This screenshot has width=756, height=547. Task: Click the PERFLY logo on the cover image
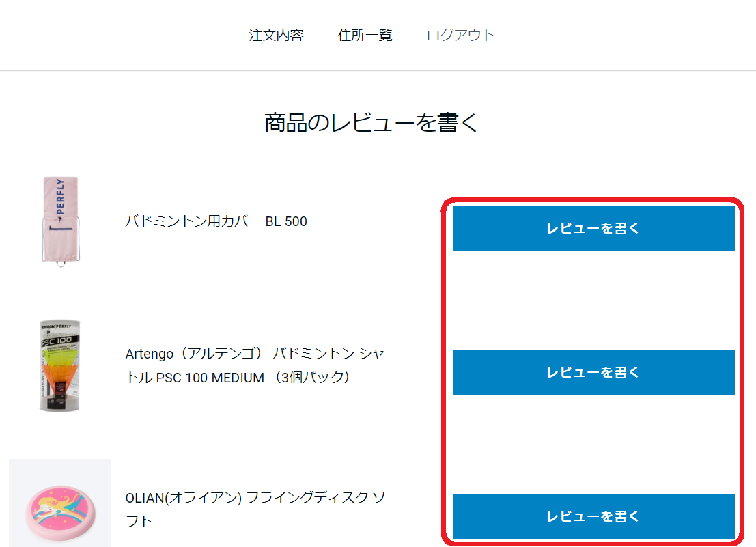[x=60, y=197]
